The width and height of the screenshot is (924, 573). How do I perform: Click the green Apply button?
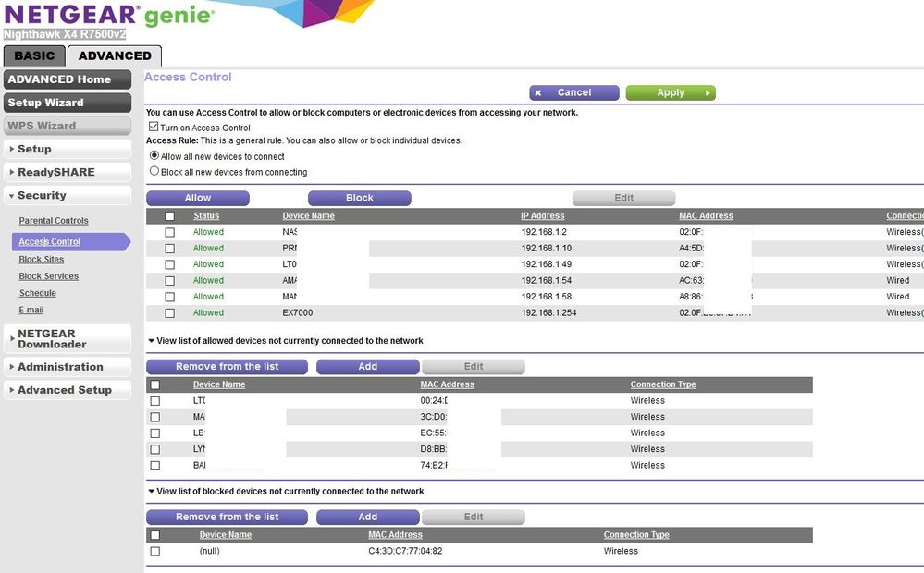pos(670,92)
